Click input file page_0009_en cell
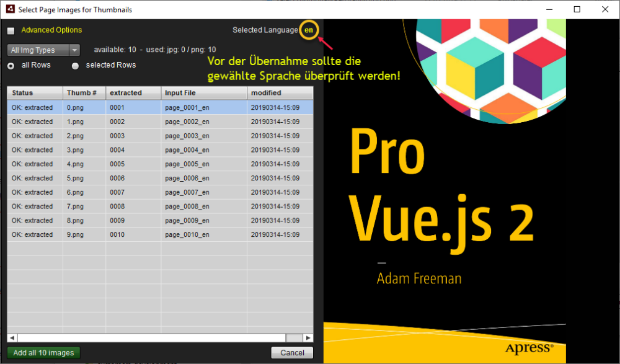Screen dimensions: 620x364 [204, 220]
